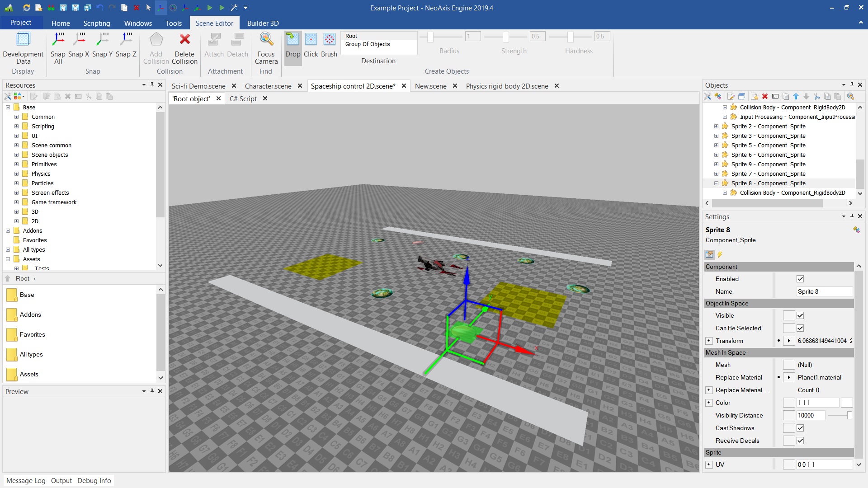Select the Click creation mode

tap(311, 40)
